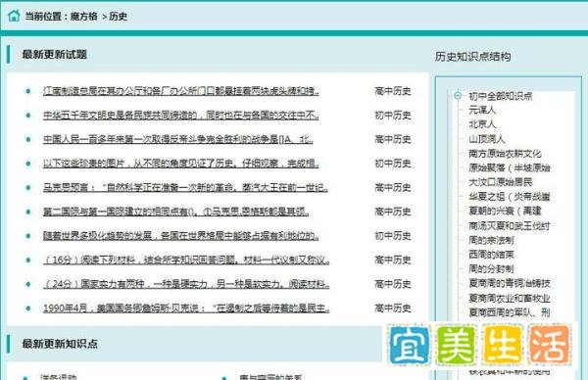The width and height of the screenshot is (588, 380).
Task: Click 高中历史 label in the 1990年4月 row
Action: (x=393, y=309)
